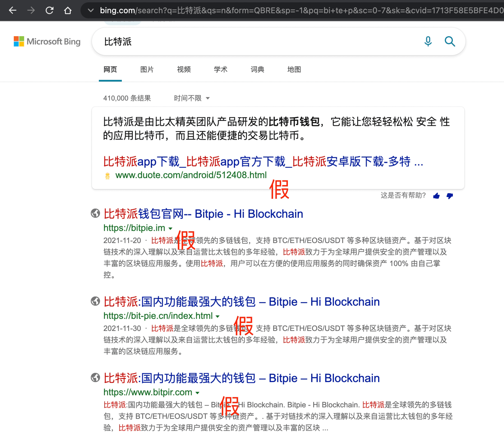This screenshot has height=447, width=504.
Task: Expand the dropdown arrow next to bit-pie.cn/index.html
Action: point(218,317)
